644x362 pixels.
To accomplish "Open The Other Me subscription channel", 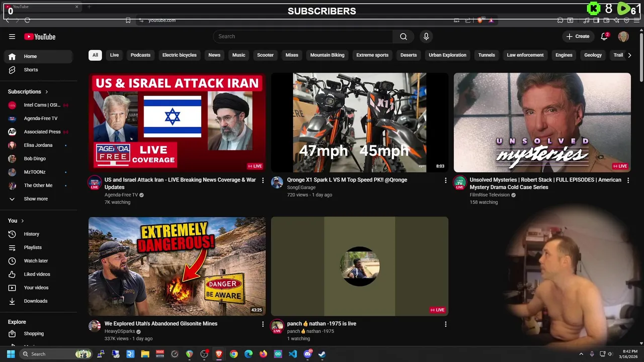I will [39, 186].
